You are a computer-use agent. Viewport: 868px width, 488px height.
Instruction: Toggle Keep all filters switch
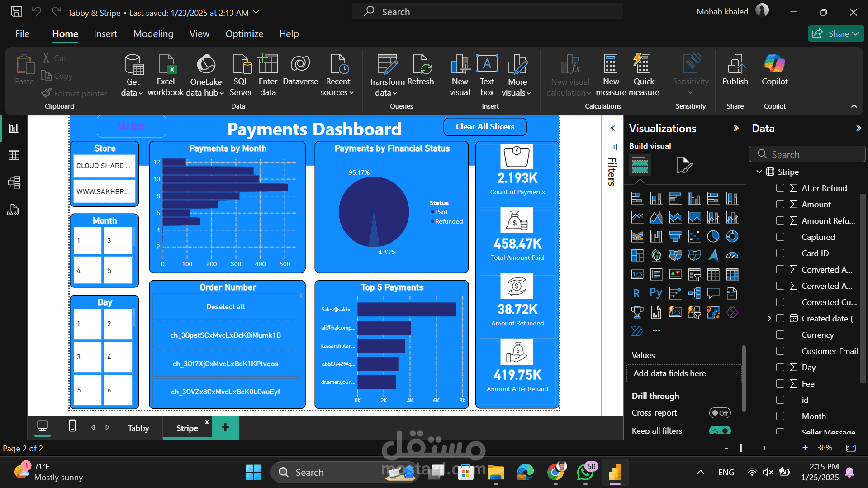[720, 431]
